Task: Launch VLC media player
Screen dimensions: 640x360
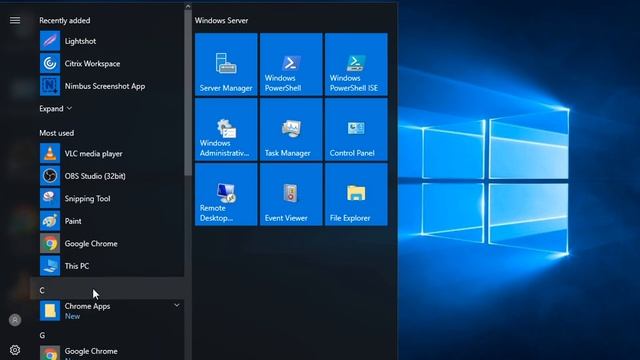Action: [x=107, y=153]
